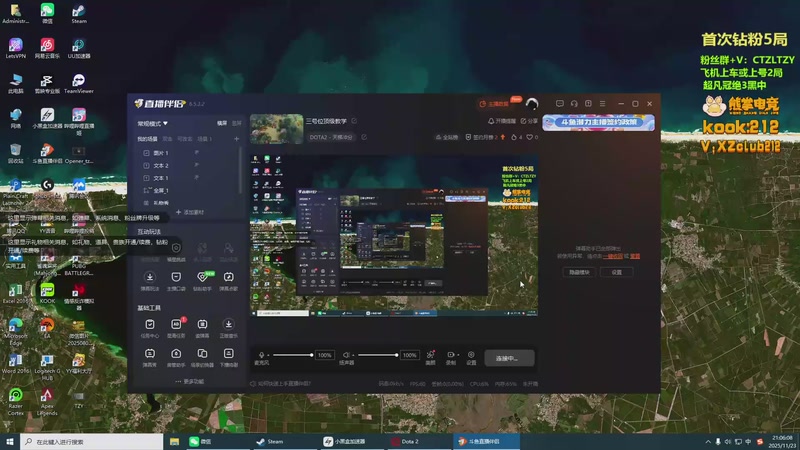The image size is (800, 450).
Task: Open the 房管助手 tool icon
Action: (176, 354)
